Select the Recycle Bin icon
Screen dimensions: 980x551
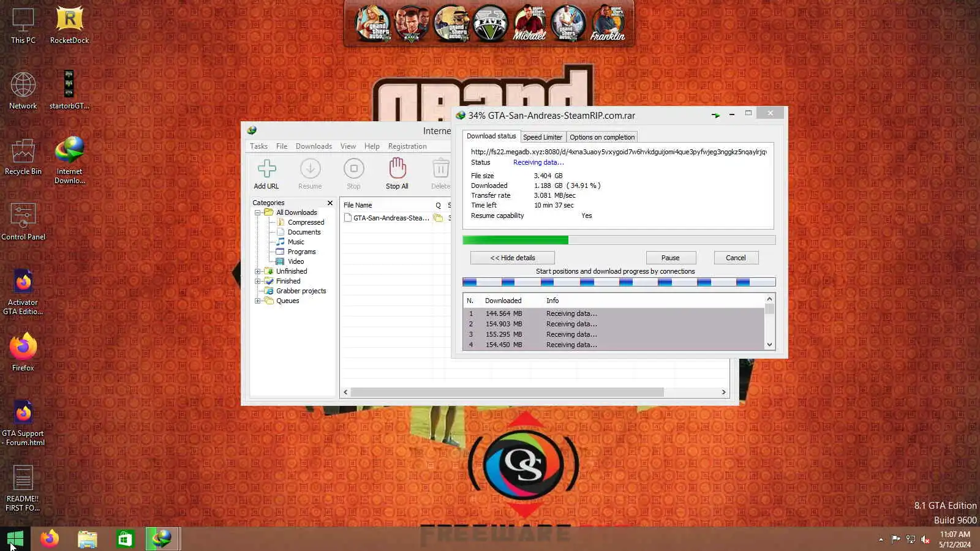[23, 157]
